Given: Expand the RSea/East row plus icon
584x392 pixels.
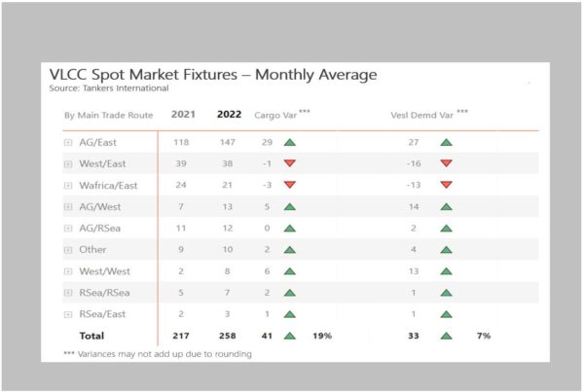Looking at the screenshot, I should point(68,314).
